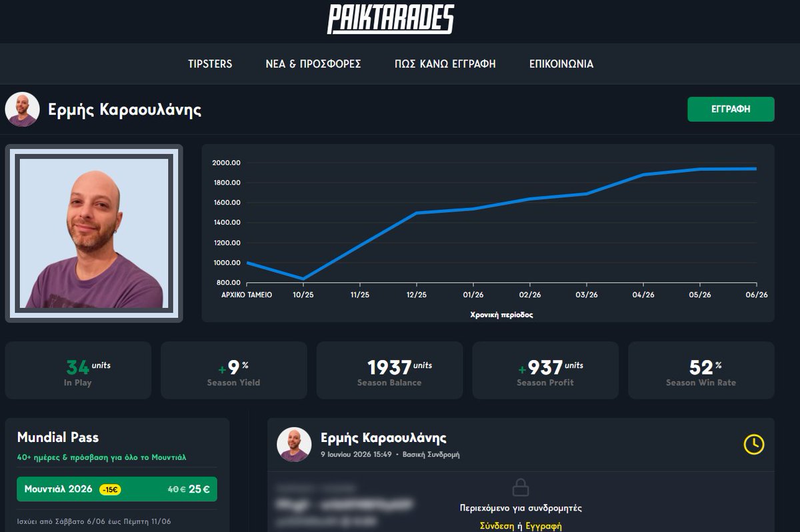This screenshot has height=532, width=800.
Task: Click the yellow clock icon on post
Action: pos(754,444)
